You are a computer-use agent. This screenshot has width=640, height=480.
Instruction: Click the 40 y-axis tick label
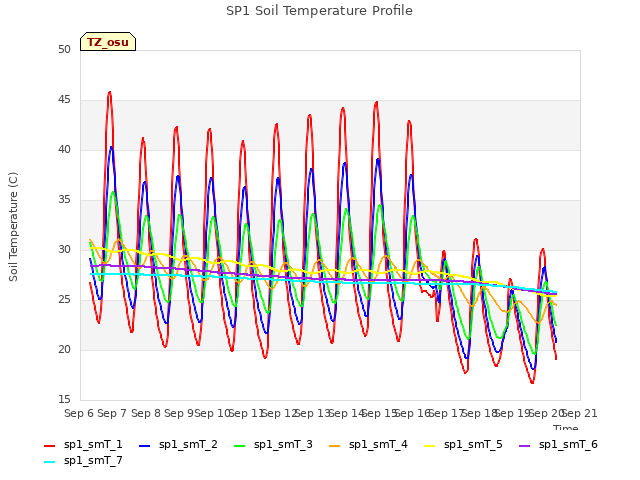pyautogui.click(x=64, y=149)
